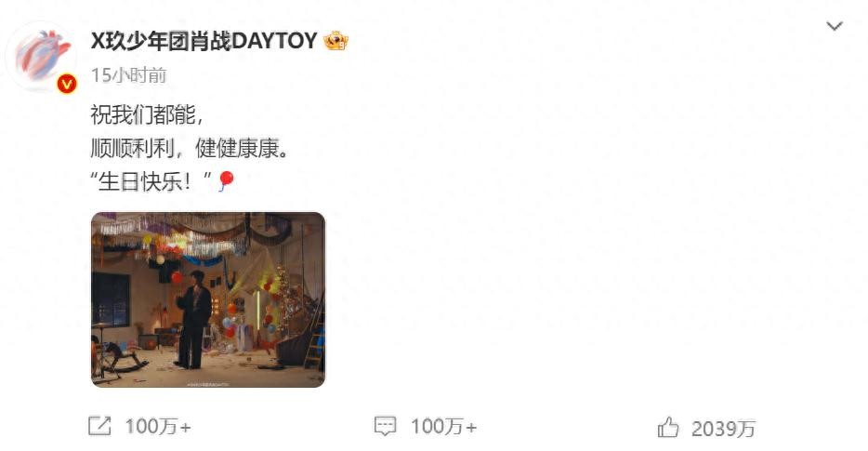Click the repost count 100万+
868x451 pixels.
pyautogui.click(x=158, y=426)
